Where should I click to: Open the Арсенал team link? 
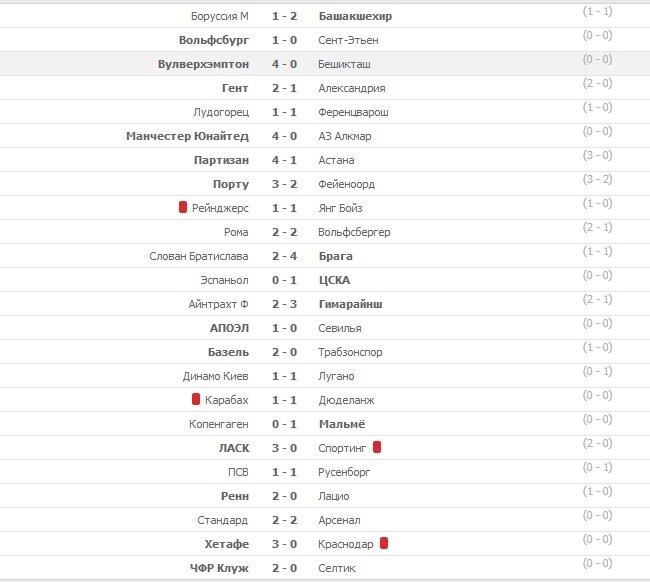[339, 520]
